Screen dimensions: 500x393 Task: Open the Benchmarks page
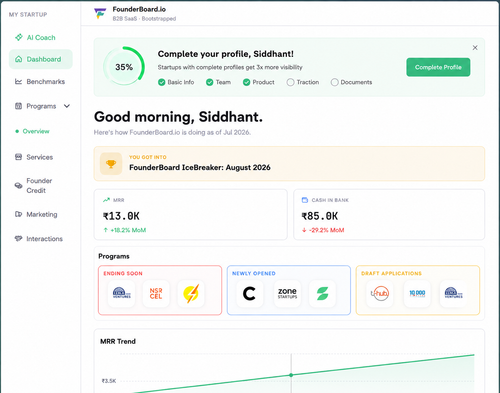tap(40, 82)
